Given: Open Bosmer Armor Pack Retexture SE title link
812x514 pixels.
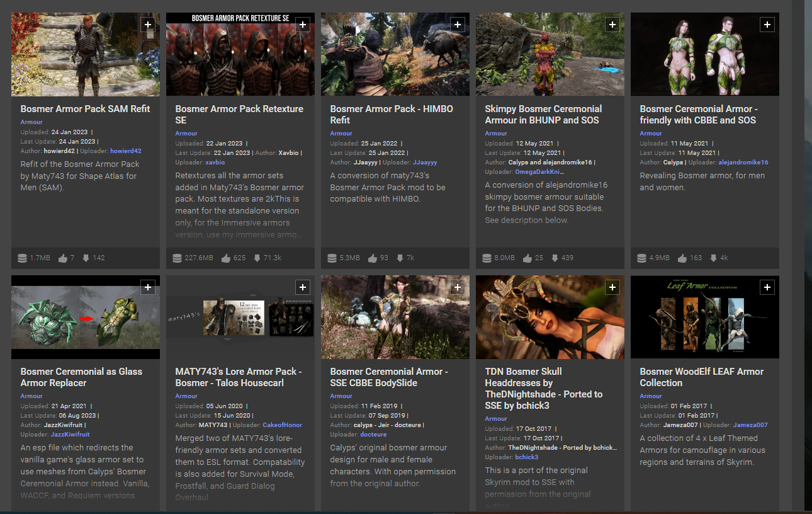Looking at the screenshot, I should coord(239,115).
